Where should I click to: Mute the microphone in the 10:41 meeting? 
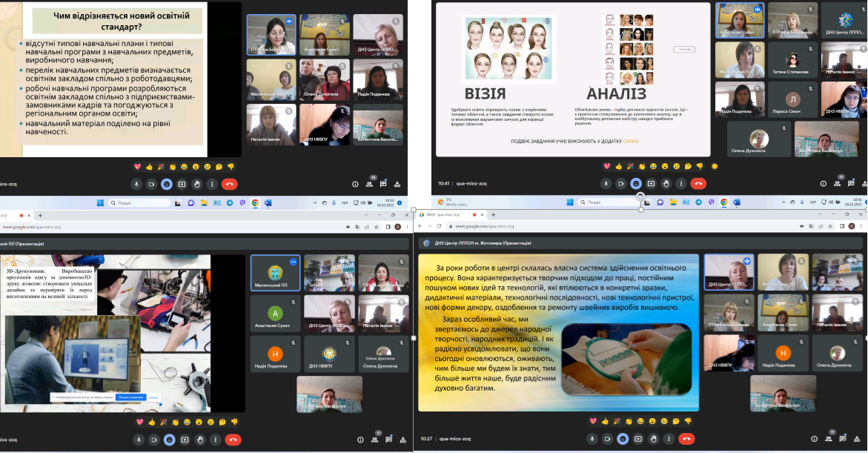606,183
